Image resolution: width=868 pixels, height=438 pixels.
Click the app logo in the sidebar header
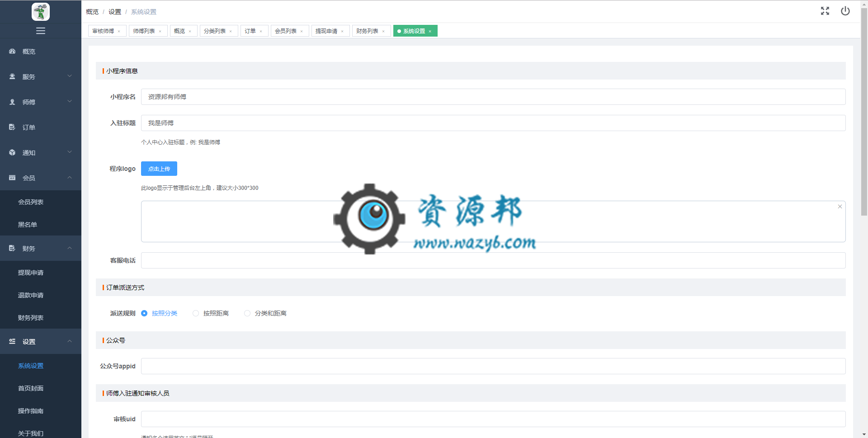[41, 12]
